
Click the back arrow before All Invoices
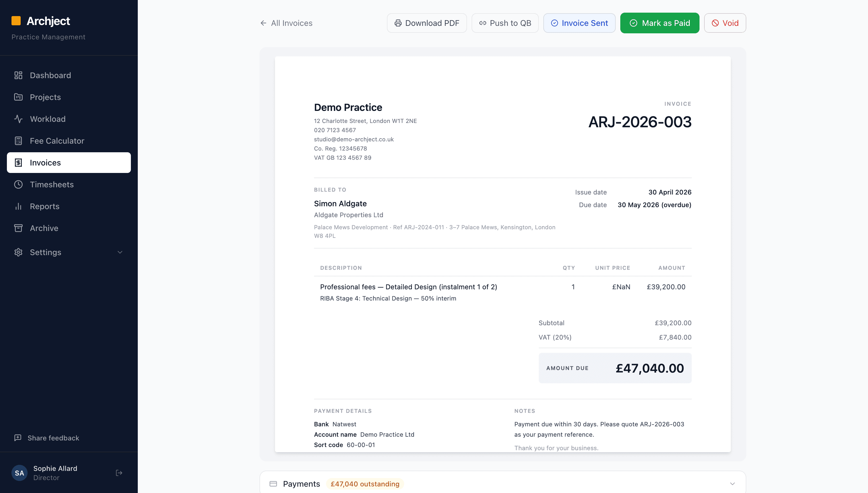[263, 23]
